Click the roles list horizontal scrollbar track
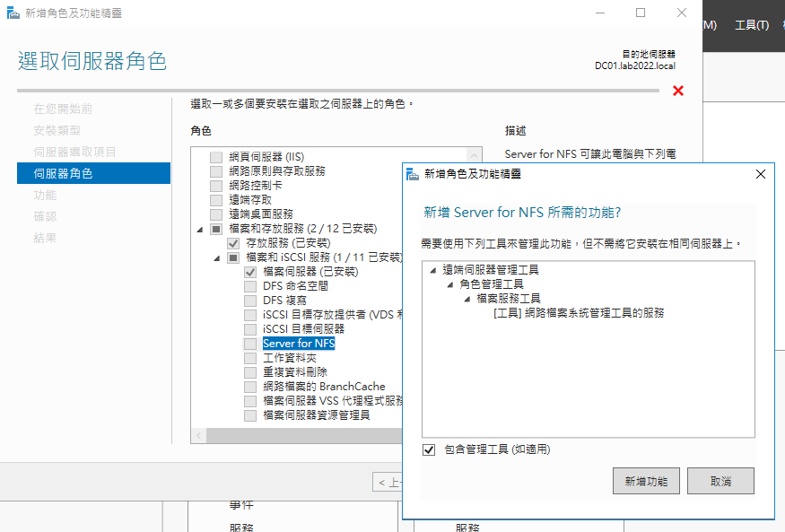The image size is (785, 532). click(x=304, y=436)
